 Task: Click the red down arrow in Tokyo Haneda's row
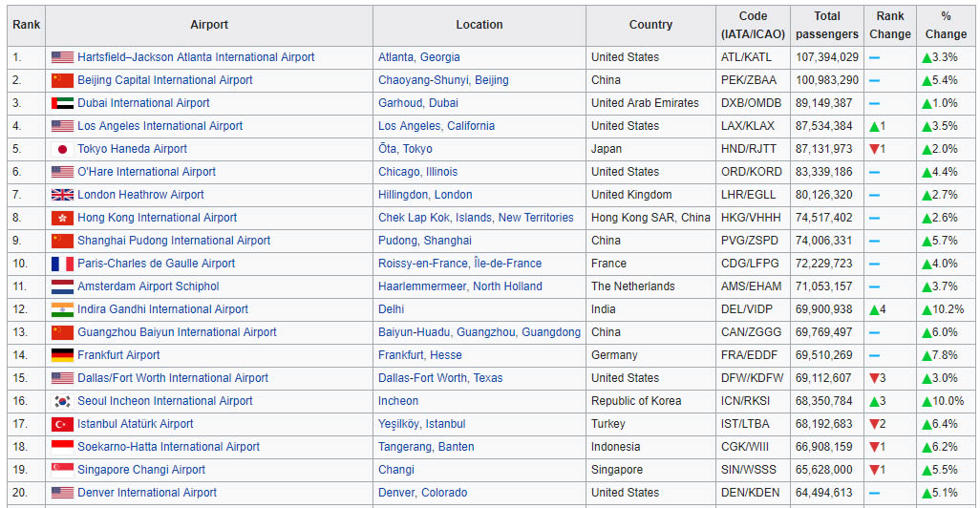point(874,149)
